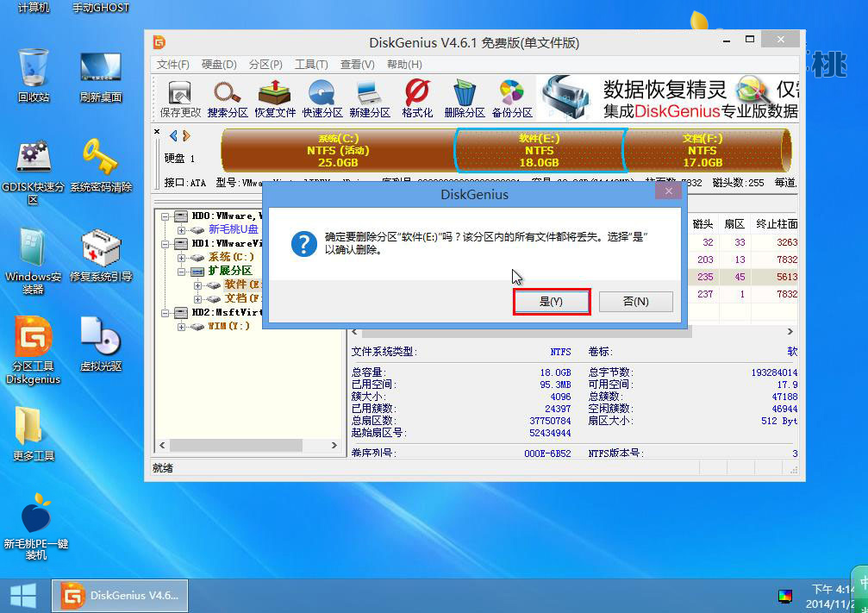Launch 新毛桃PE一键装机 from the desktop
868x613 pixels.
(x=36, y=526)
